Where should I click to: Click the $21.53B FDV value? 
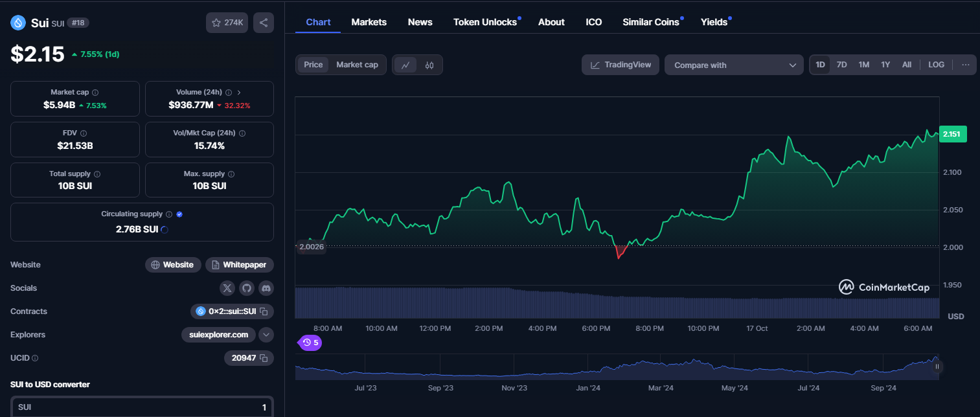pos(75,146)
